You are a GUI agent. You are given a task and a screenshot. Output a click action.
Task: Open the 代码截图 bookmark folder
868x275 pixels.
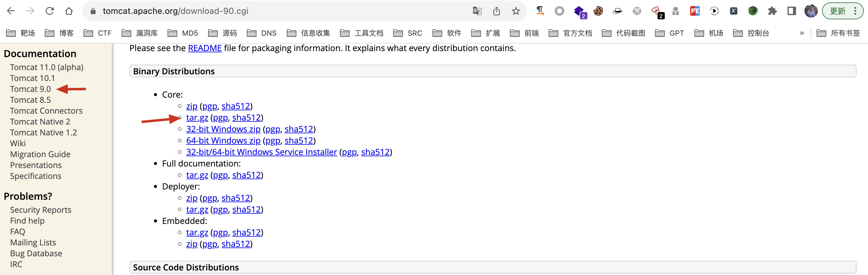(x=623, y=33)
